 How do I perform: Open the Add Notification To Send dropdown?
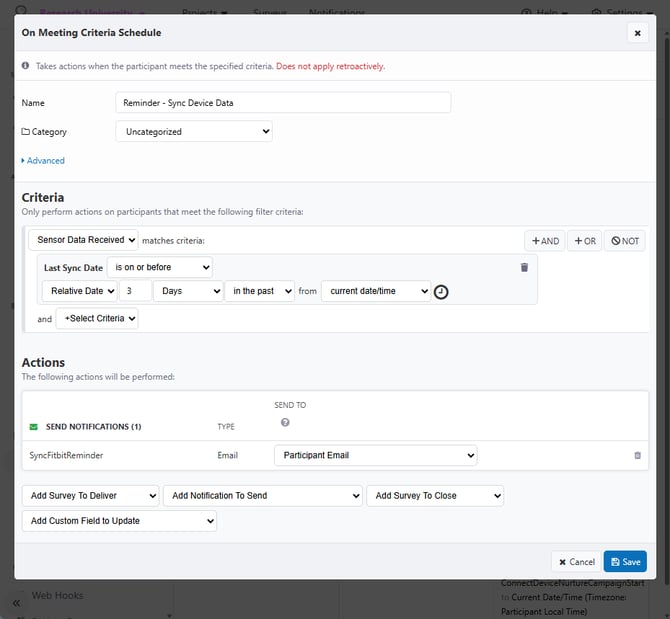tap(262, 495)
